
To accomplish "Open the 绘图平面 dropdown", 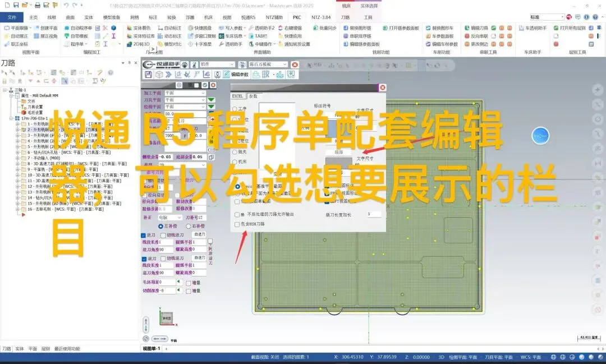I will click(185, 107).
